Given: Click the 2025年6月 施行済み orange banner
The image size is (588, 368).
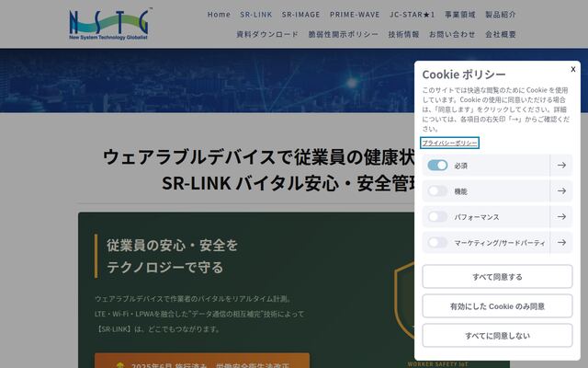Looking at the screenshot, I should coord(202,361).
